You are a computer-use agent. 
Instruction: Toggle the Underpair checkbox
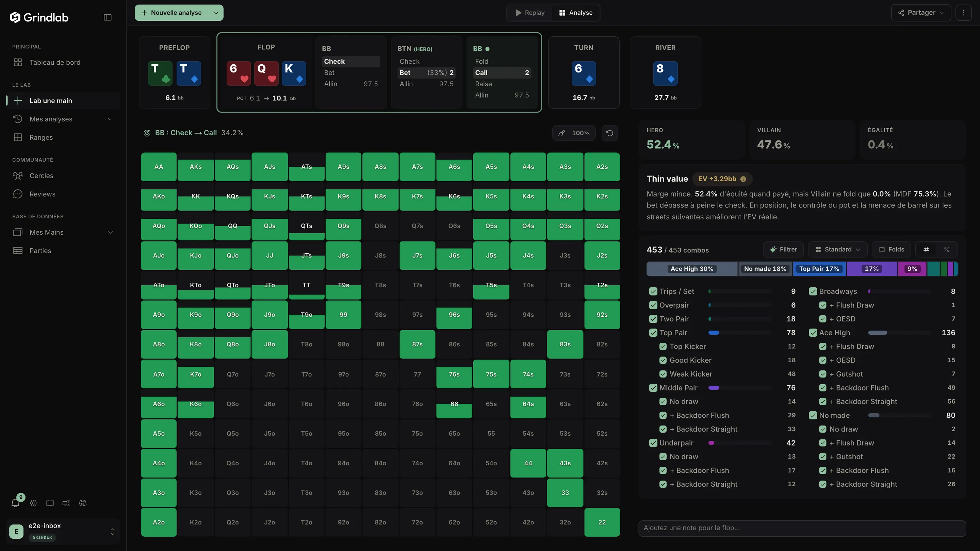[653, 443]
